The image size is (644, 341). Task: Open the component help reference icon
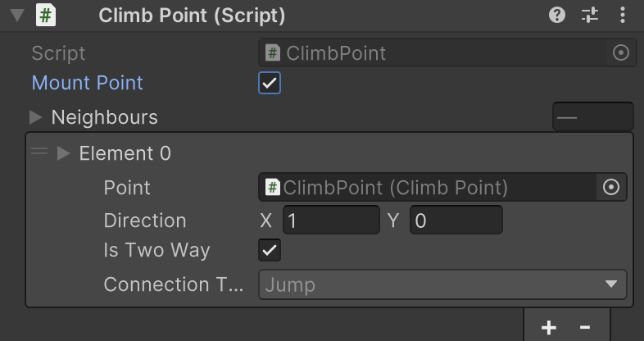click(x=557, y=15)
